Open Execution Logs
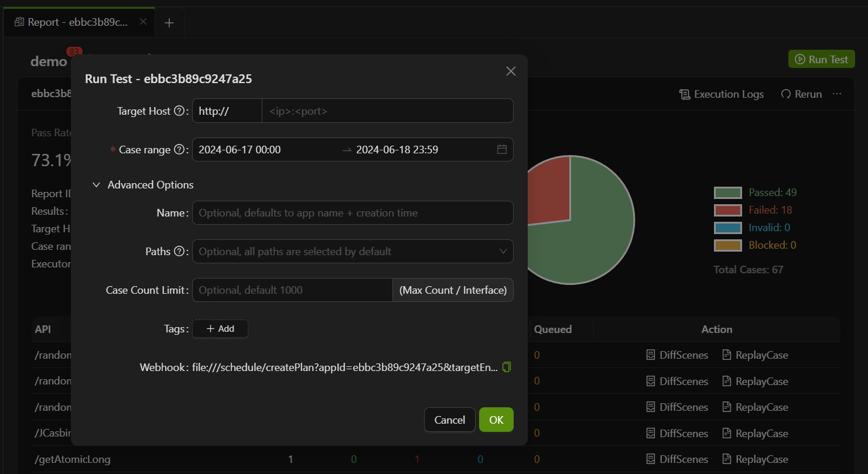This screenshot has width=868, height=474. 722,94
